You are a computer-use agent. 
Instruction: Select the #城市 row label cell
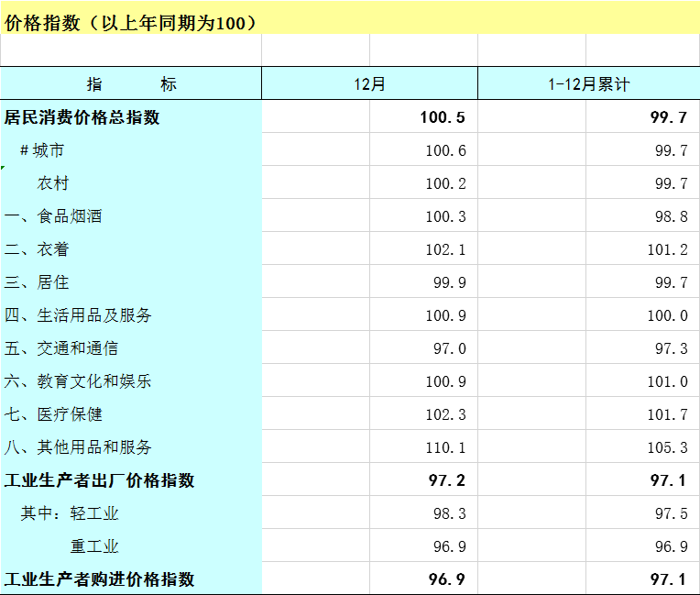42,150
